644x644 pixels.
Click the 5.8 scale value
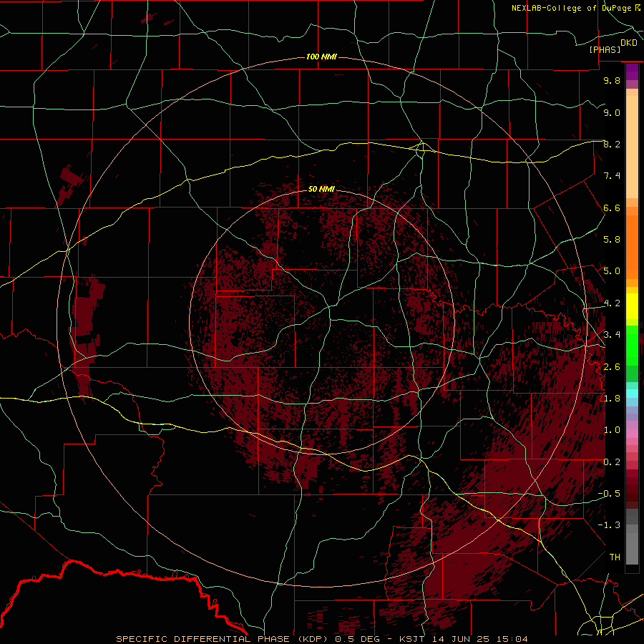612,240
